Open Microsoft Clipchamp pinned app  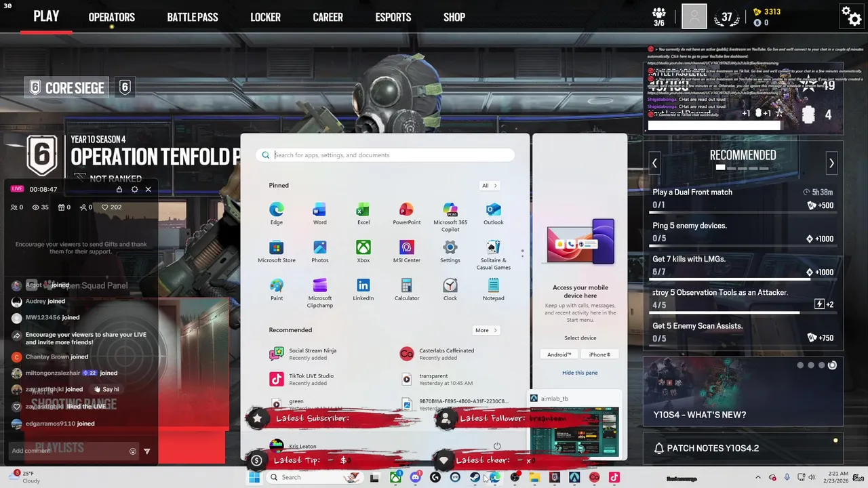[319, 293]
